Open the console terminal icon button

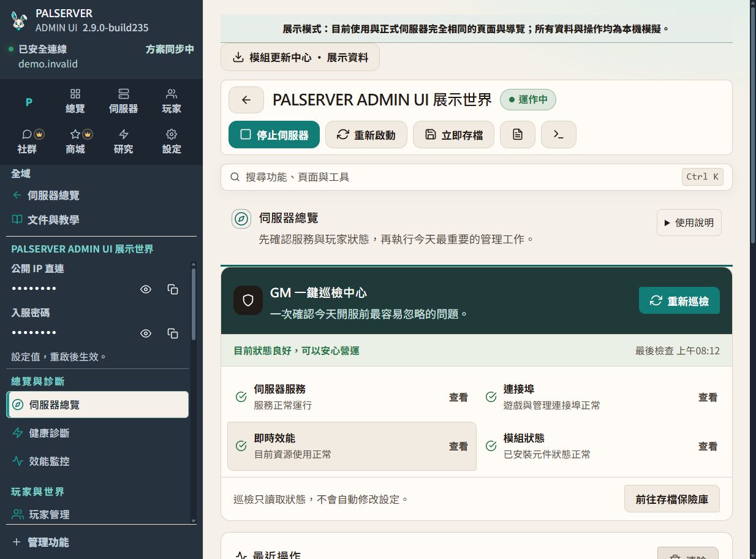pyautogui.click(x=559, y=135)
